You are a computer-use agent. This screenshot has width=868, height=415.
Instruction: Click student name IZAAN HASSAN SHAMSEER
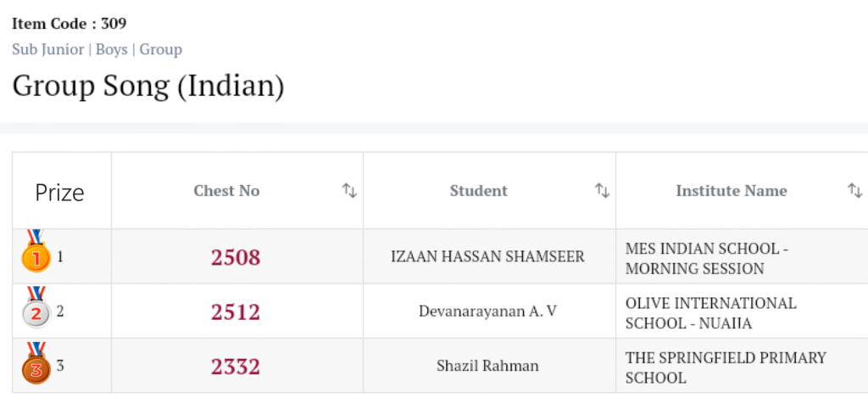(487, 256)
